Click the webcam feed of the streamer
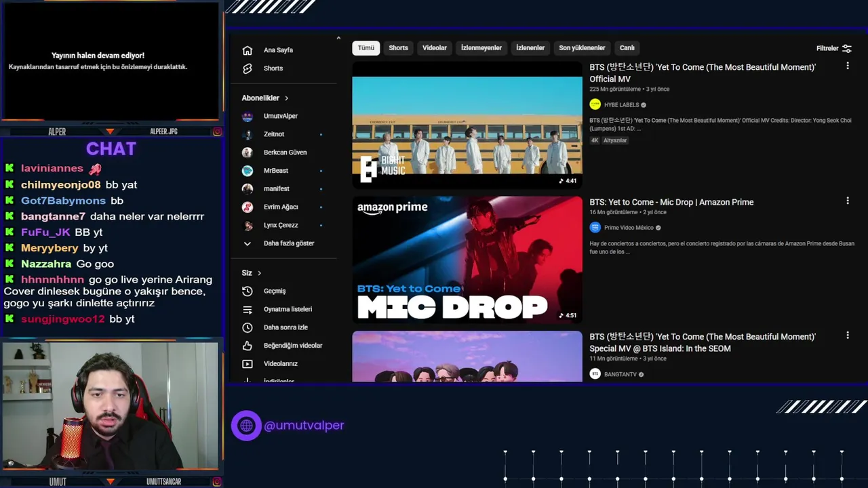The height and width of the screenshot is (488, 868). point(110,405)
